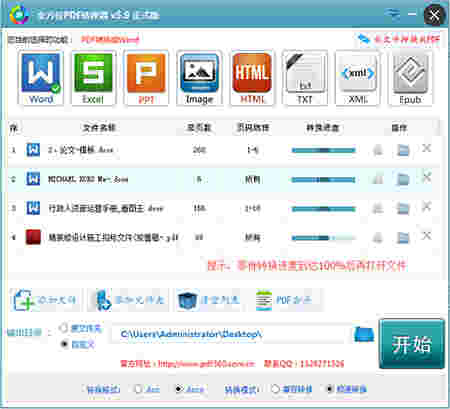Select the docx format radio button
Viewport: 450px width, 409px height.
coord(178,389)
